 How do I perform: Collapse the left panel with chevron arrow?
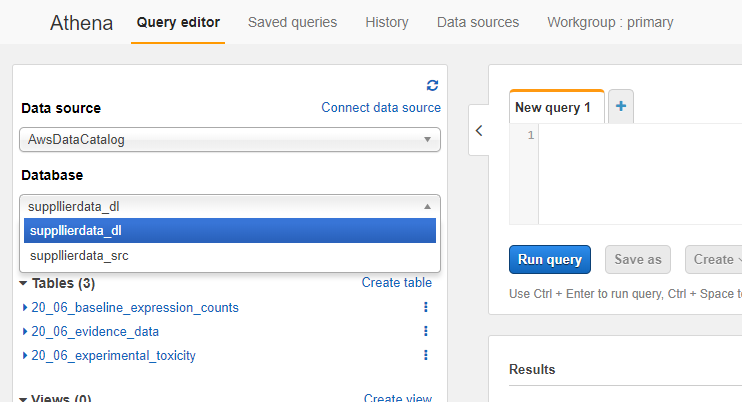(478, 131)
